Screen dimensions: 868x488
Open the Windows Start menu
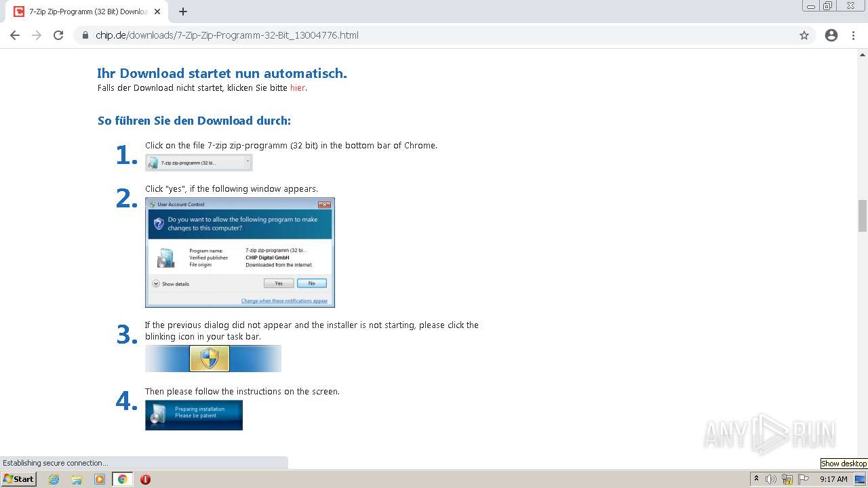[x=18, y=479]
